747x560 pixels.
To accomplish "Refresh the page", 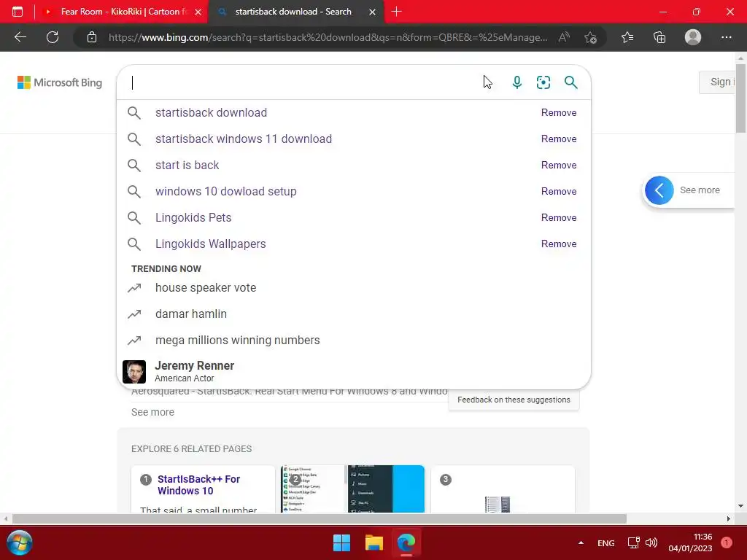I will [x=53, y=37].
